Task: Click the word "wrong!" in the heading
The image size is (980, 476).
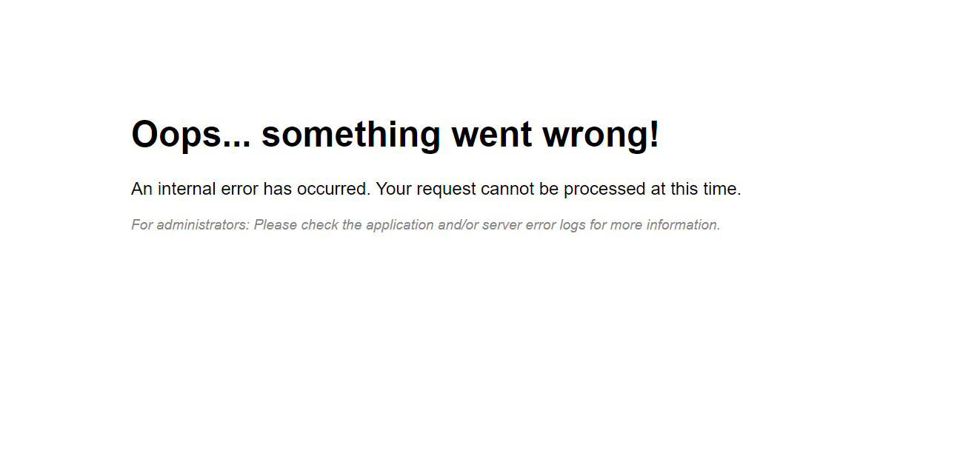Action: [601, 135]
